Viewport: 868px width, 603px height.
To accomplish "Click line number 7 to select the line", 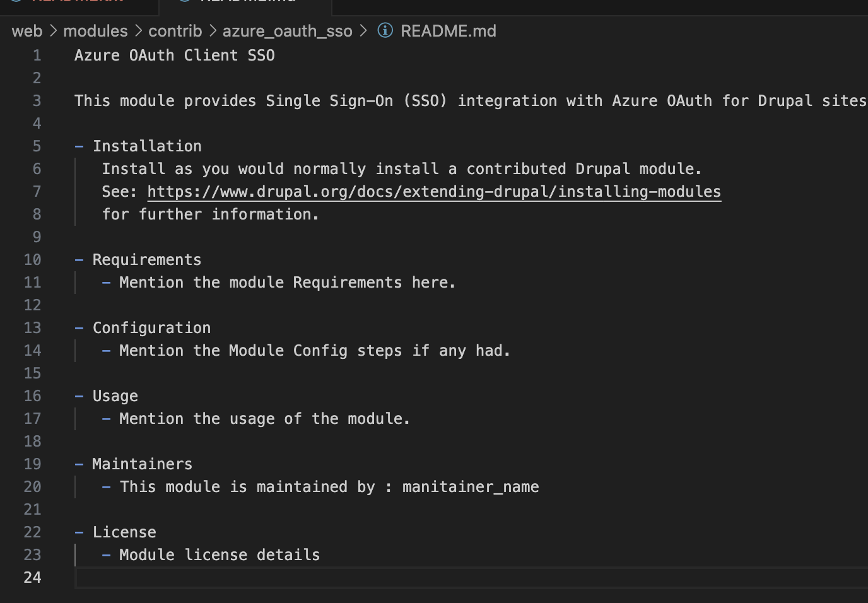I will click(37, 191).
